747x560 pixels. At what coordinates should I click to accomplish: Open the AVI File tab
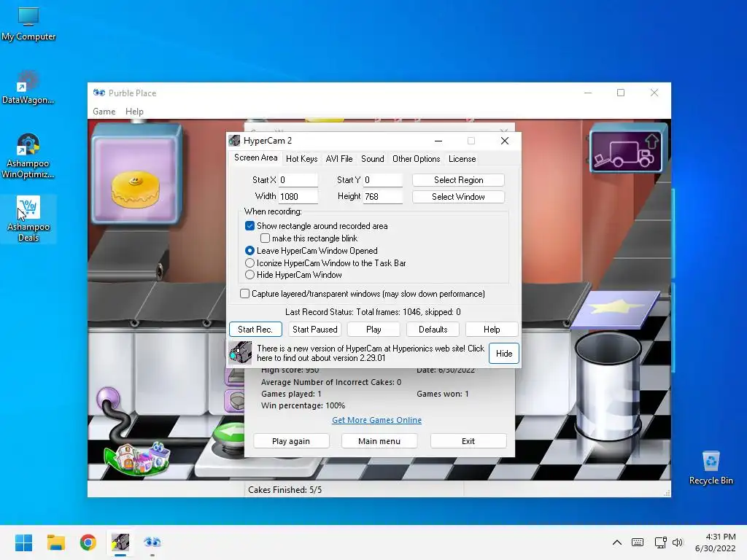click(x=339, y=159)
